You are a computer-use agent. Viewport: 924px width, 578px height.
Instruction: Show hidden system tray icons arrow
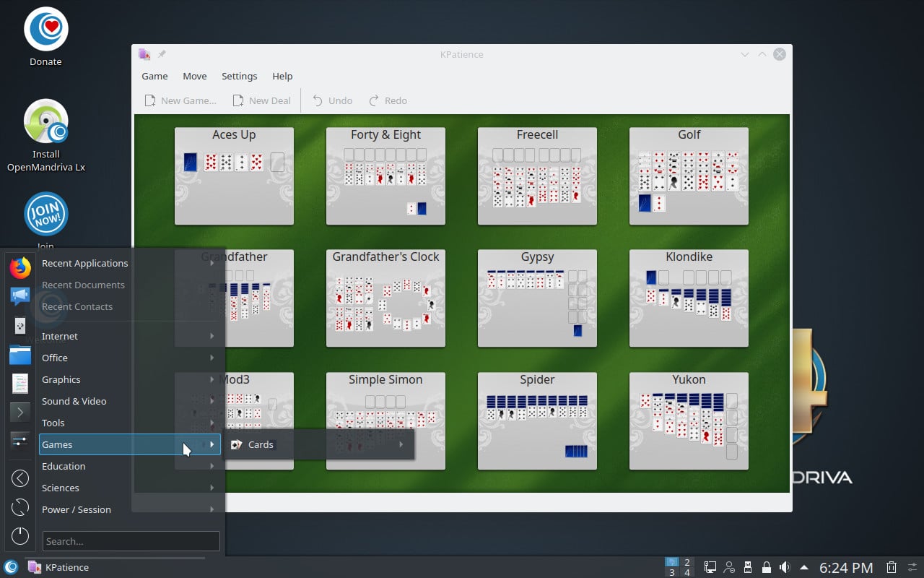(803, 567)
